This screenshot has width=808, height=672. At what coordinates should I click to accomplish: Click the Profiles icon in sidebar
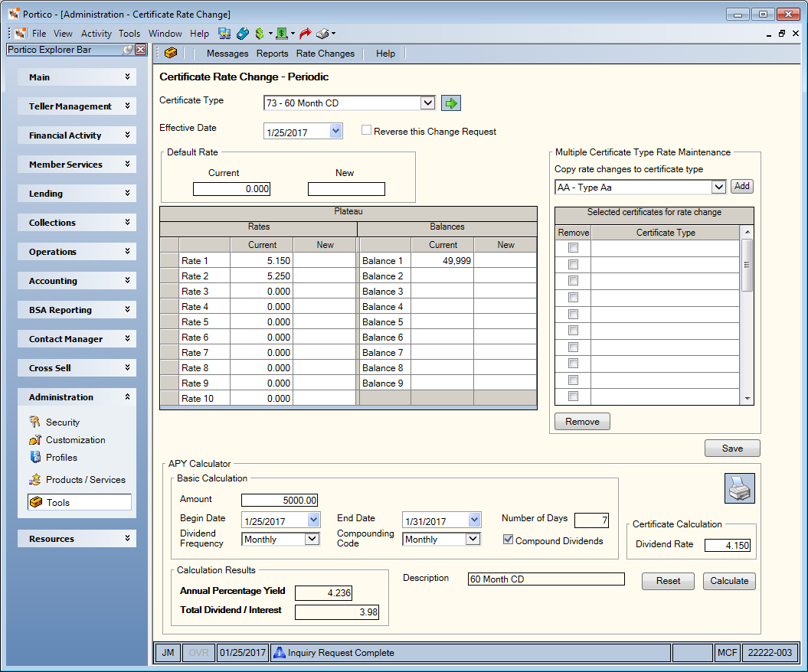pyautogui.click(x=35, y=457)
